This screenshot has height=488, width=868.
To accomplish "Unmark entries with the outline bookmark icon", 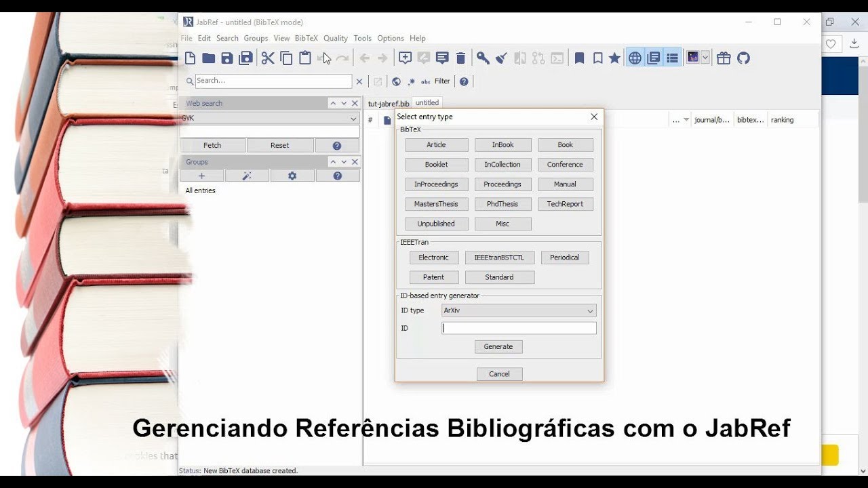I will [597, 58].
